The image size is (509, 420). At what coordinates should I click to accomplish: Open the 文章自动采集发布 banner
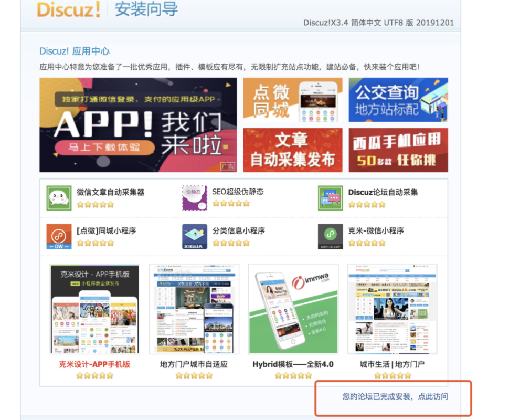pos(292,150)
